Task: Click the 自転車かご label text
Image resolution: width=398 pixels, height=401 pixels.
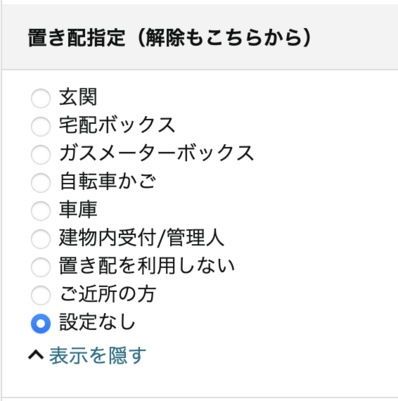Action: pyautogui.click(x=108, y=182)
